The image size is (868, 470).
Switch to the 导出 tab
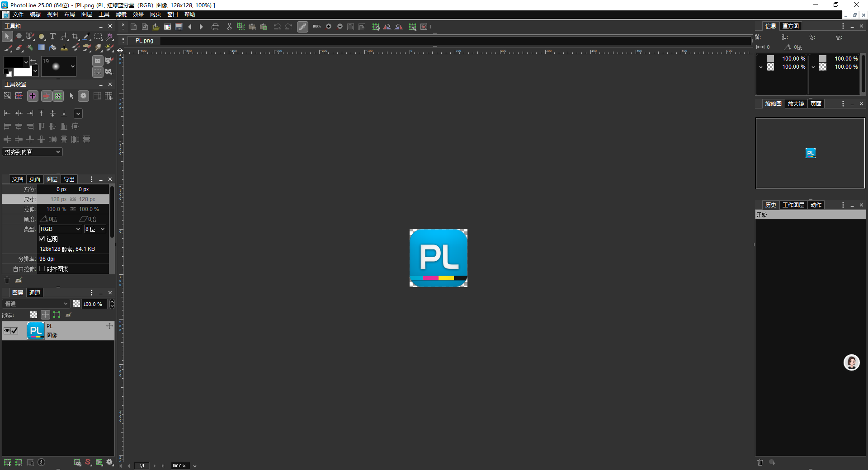pyautogui.click(x=69, y=179)
